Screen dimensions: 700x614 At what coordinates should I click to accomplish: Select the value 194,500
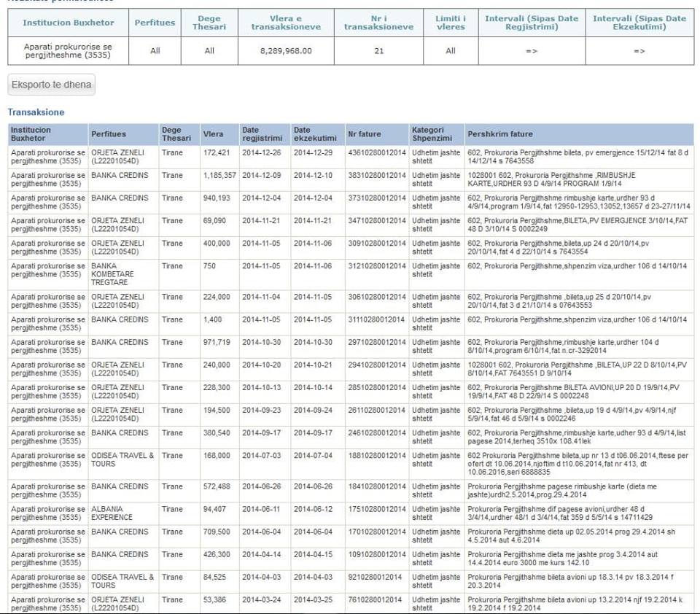pos(217,411)
